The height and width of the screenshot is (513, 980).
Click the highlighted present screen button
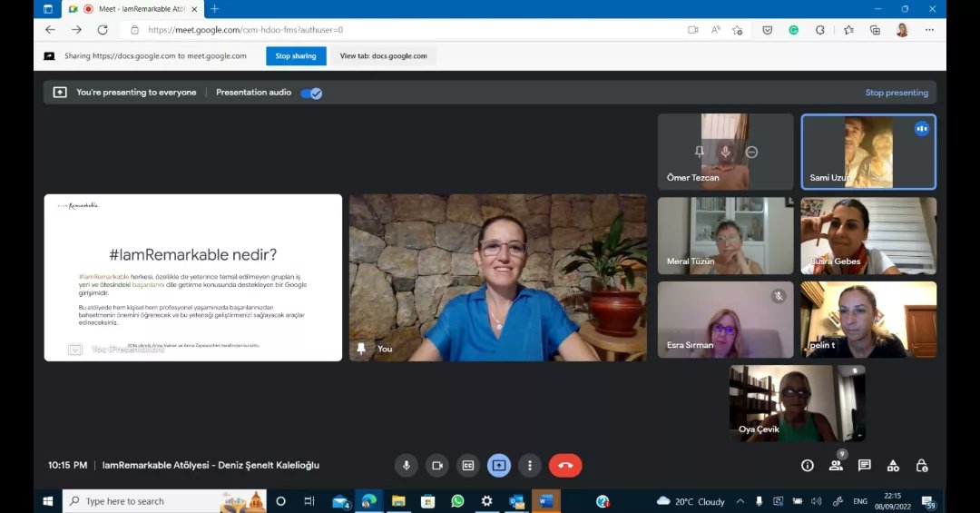click(x=499, y=466)
